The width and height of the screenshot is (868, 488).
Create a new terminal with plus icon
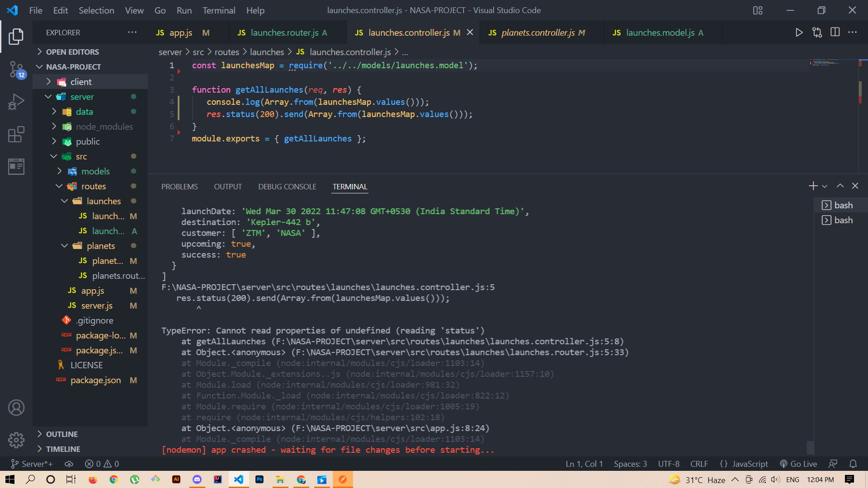(x=813, y=186)
